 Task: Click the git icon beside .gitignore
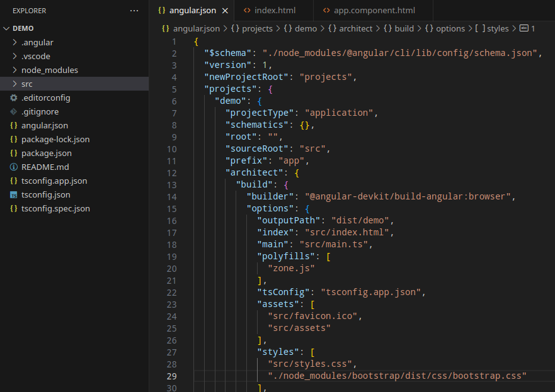(x=13, y=112)
